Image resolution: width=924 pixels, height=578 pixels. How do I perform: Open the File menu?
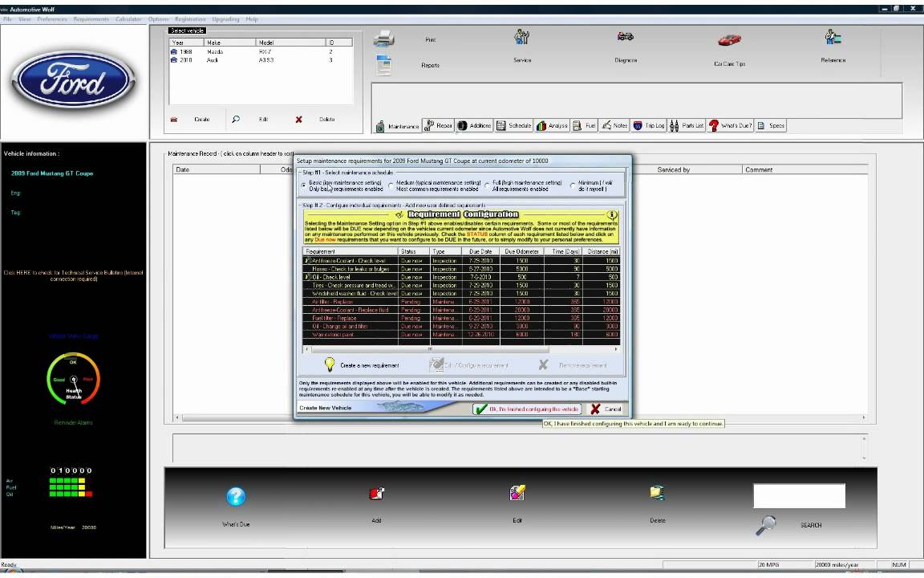tap(8, 19)
